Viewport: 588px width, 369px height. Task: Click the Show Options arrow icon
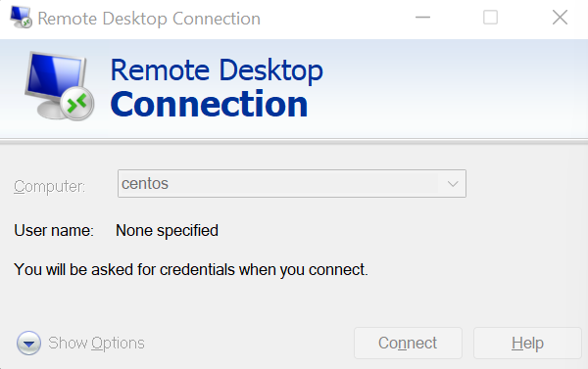(28, 343)
